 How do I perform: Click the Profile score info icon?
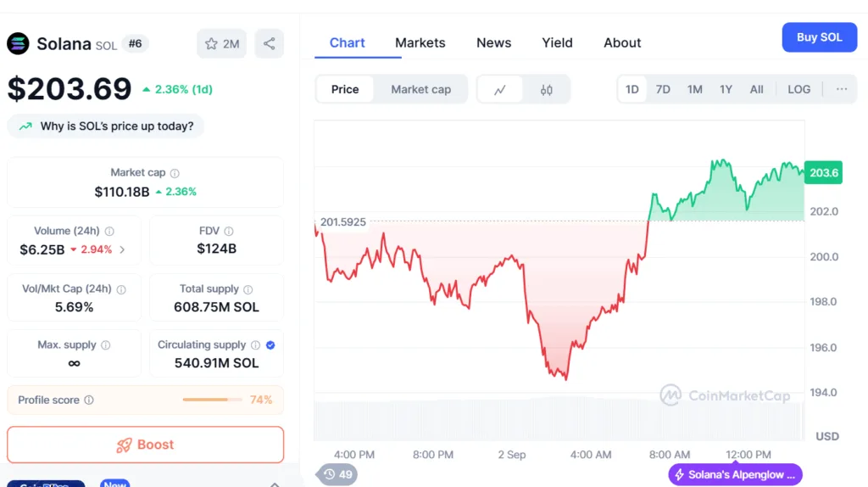coord(89,400)
